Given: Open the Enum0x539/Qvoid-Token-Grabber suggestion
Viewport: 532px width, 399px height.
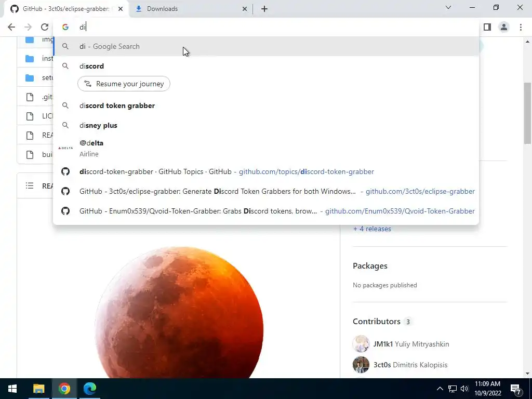Looking at the screenshot, I should [x=266, y=211].
